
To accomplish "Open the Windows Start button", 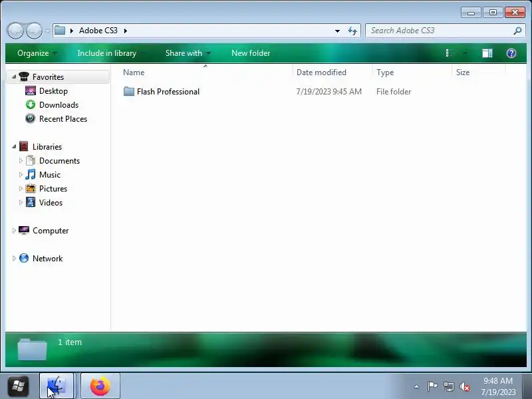I will (18, 386).
